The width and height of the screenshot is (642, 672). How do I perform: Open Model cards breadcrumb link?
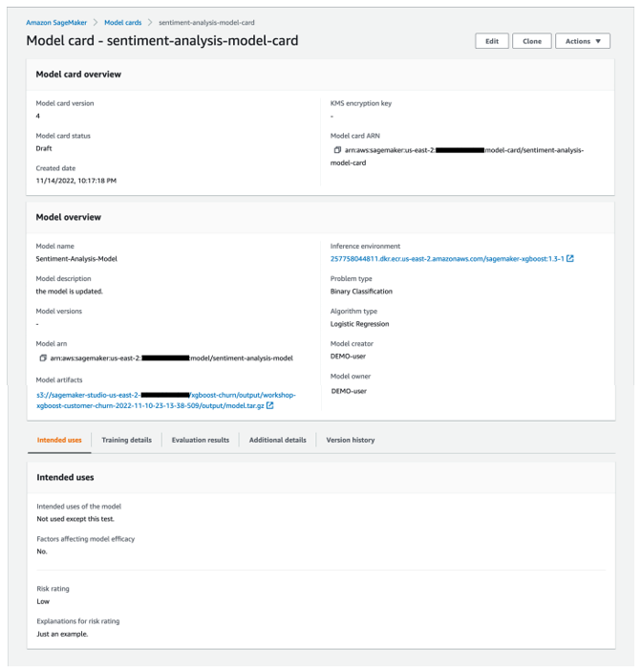pyautogui.click(x=123, y=22)
